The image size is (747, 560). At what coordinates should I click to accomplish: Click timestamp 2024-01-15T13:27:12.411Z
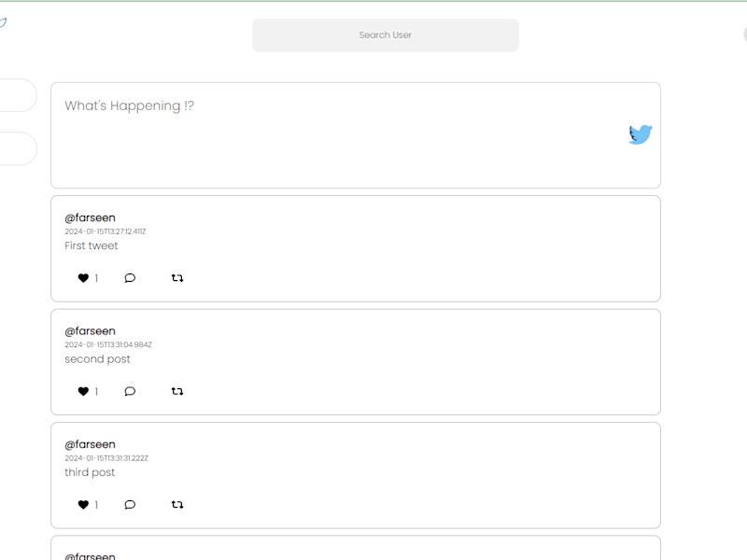(106, 231)
